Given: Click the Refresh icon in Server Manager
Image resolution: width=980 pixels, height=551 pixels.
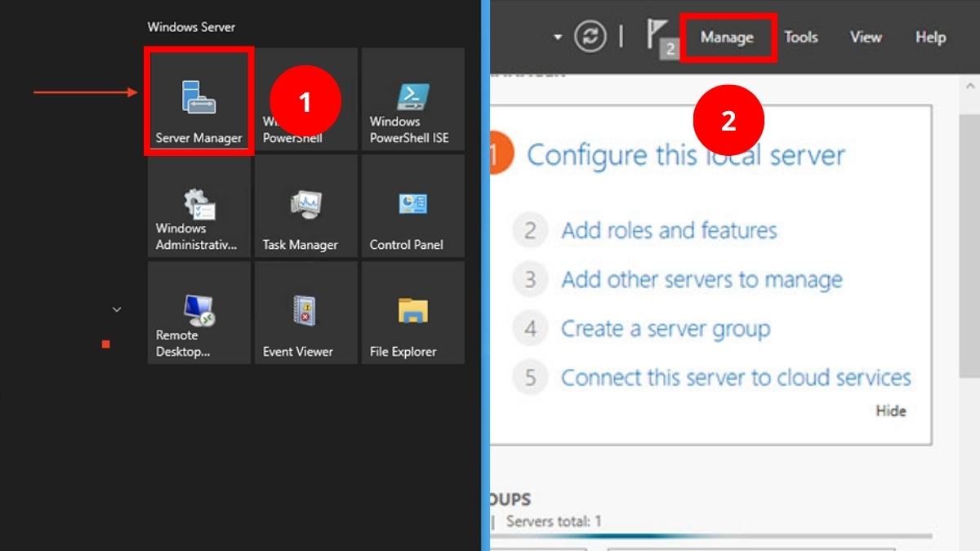Looking at the screenshot, I should (x=590, y=37).
